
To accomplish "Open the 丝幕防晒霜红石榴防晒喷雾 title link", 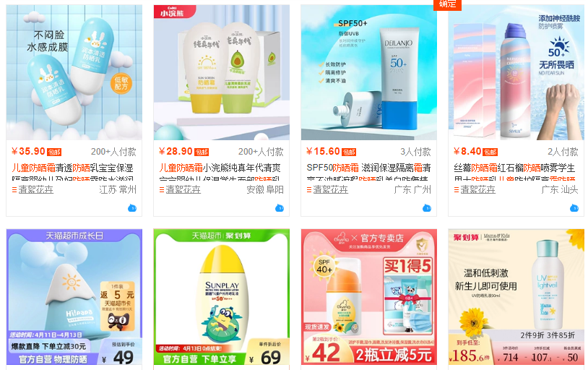I will 514,168.
